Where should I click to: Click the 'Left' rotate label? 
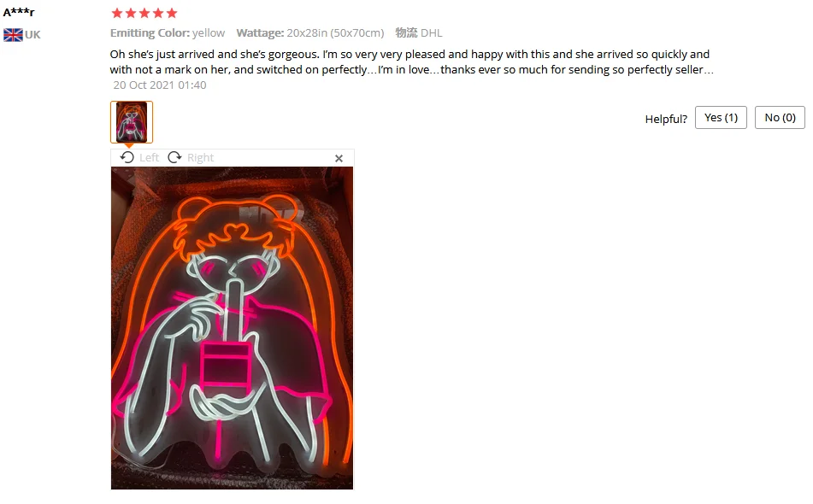149,157
